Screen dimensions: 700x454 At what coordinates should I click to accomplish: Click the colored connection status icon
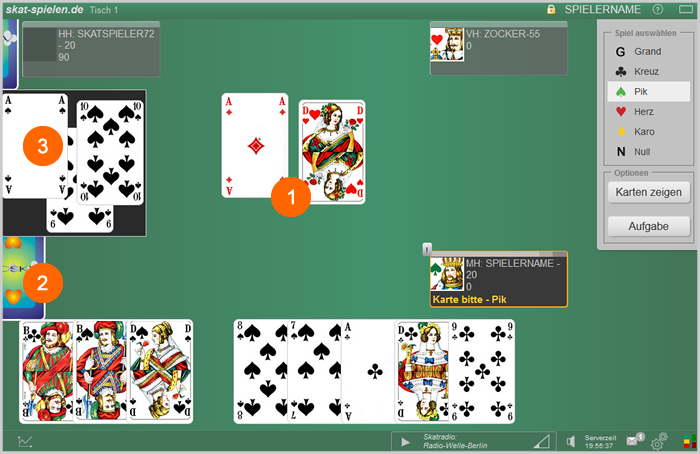pos(687,442)
